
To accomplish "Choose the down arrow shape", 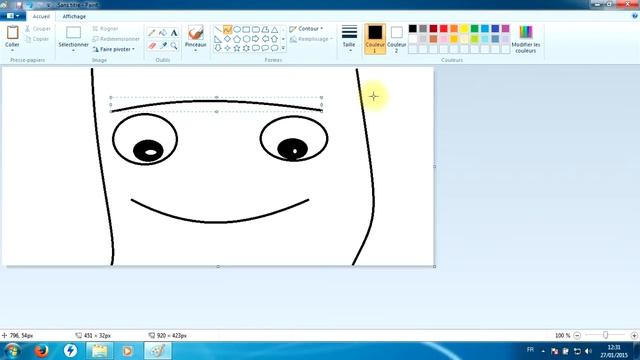I will click(218, 48).
